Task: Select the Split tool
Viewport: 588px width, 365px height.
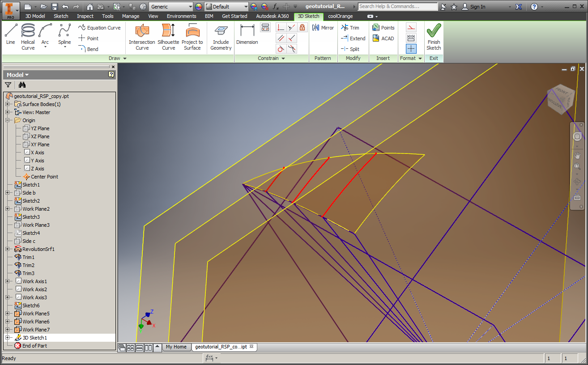Action: coord(350,49)
